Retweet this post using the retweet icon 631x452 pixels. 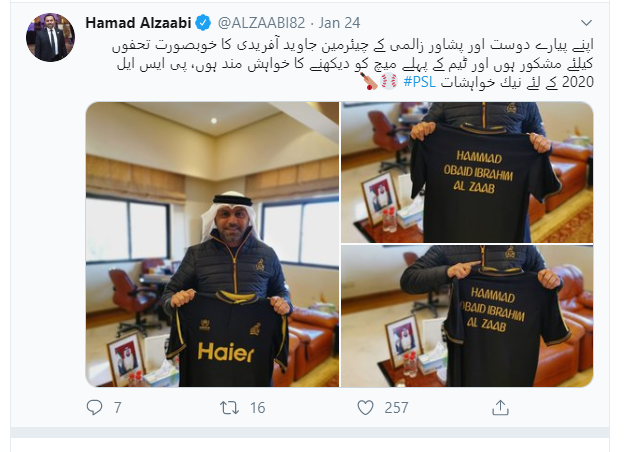click(229, 408)
